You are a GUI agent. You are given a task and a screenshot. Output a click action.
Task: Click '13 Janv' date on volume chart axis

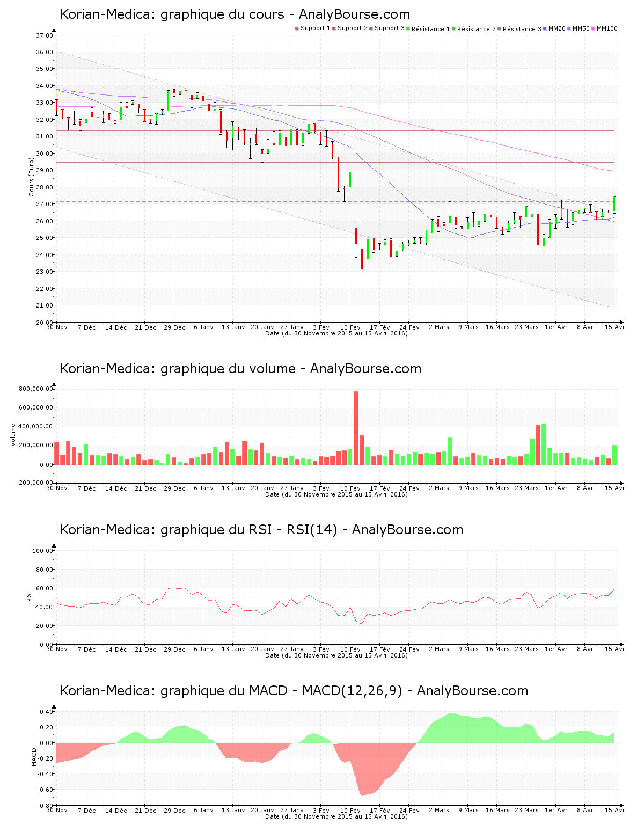(233, 488)
